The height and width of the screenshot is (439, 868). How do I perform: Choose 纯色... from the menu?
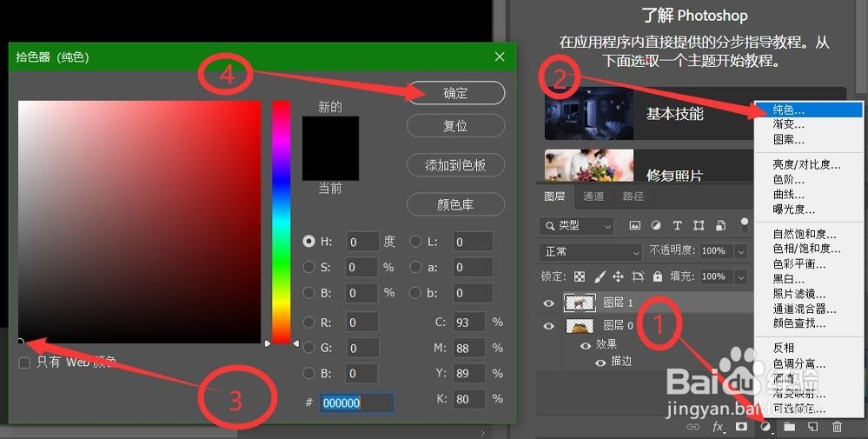click(808, 110)
